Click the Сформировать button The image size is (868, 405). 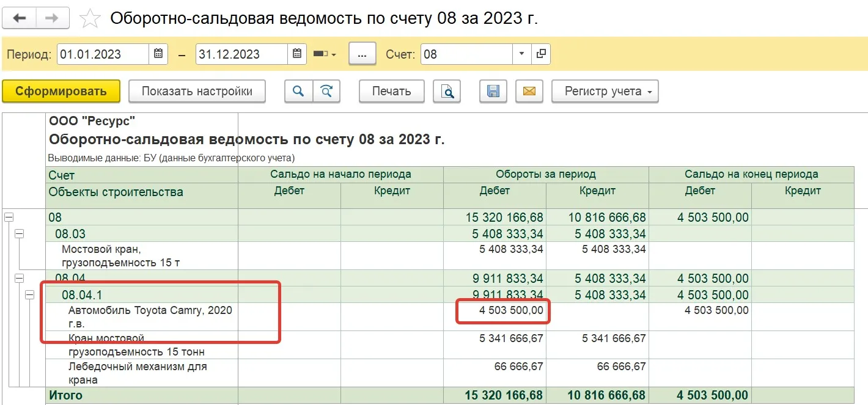point(61,92)
